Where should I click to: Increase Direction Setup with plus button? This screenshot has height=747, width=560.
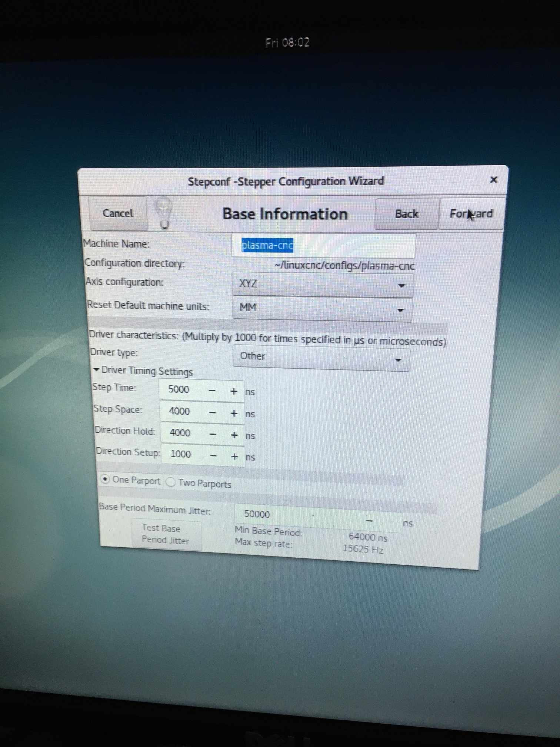(235, 456)
